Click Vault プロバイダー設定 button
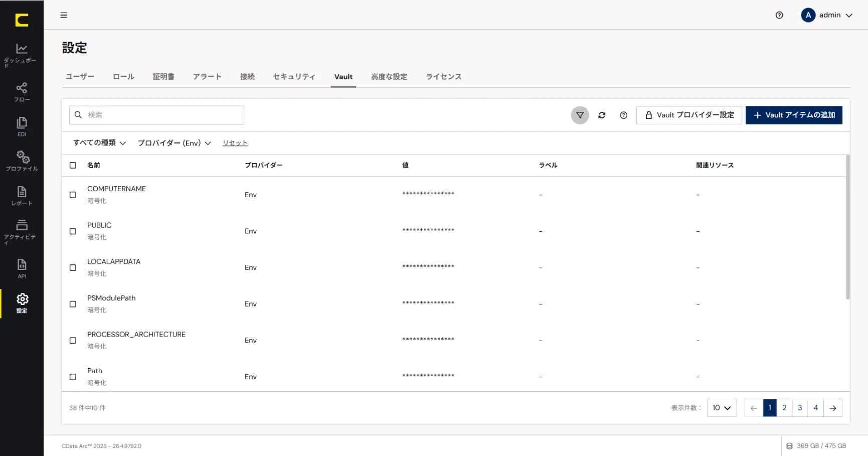The height and width of the screenshot is (456, 868). point(689,115)
